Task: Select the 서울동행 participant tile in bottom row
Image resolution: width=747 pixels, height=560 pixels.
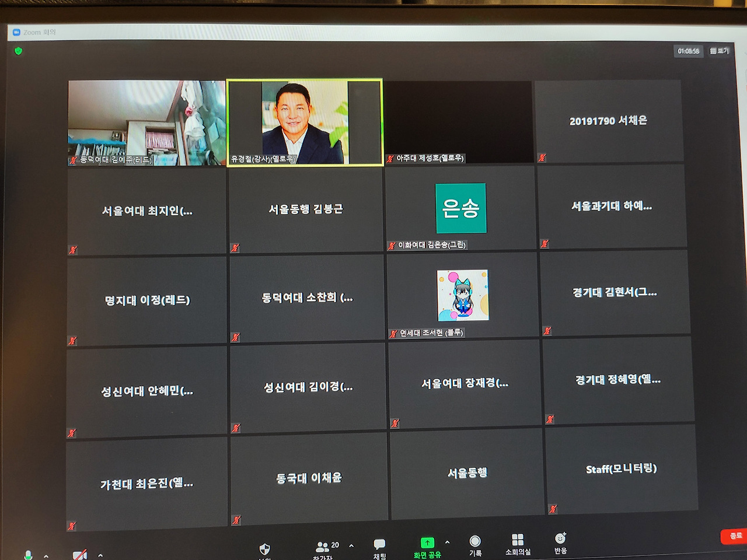Action: coord(467,473)
